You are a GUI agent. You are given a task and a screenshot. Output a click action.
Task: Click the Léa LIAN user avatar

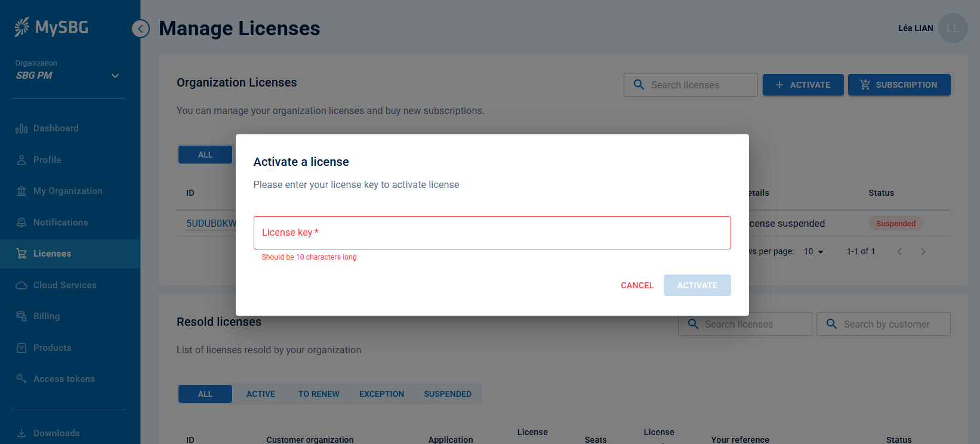pos(953,28)
